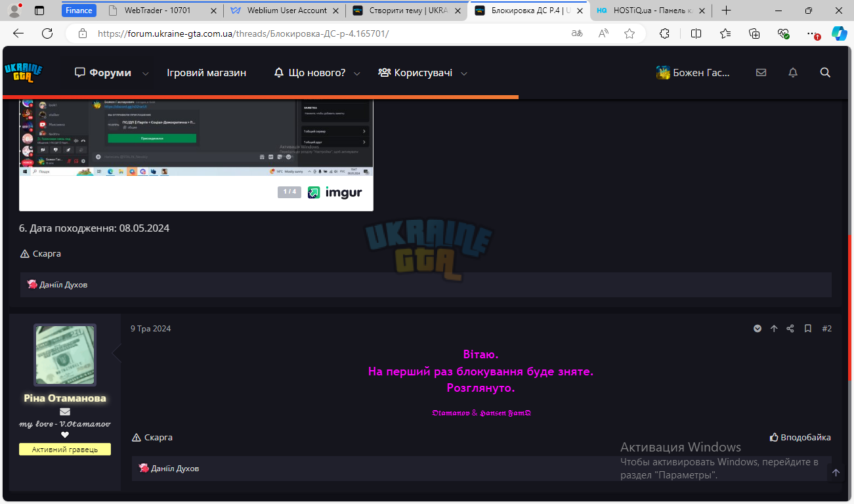Click the scroll-to-top arrow button
Image resolution: width=854 pixels, height=504 pixels.
pos(836,472)
